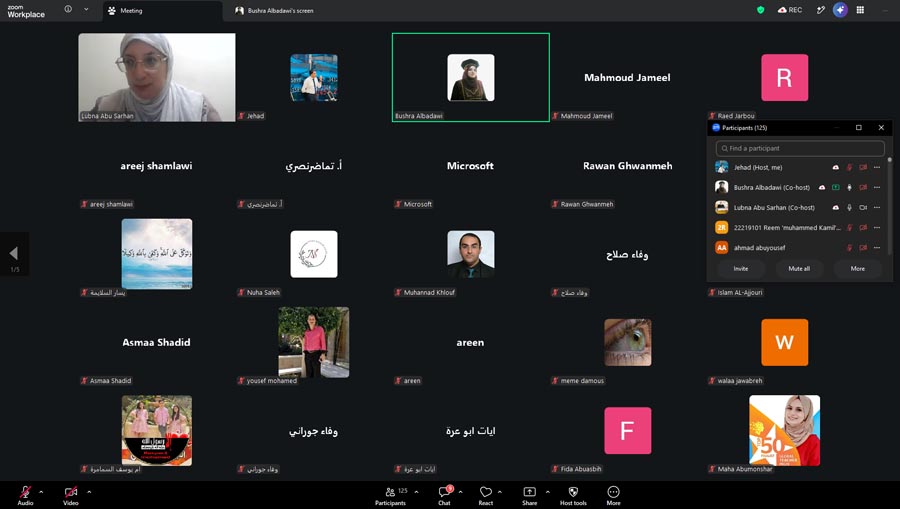Open the Chat panel icon
Viewport: 900px width, 509px height.
[x=444, y=492]
